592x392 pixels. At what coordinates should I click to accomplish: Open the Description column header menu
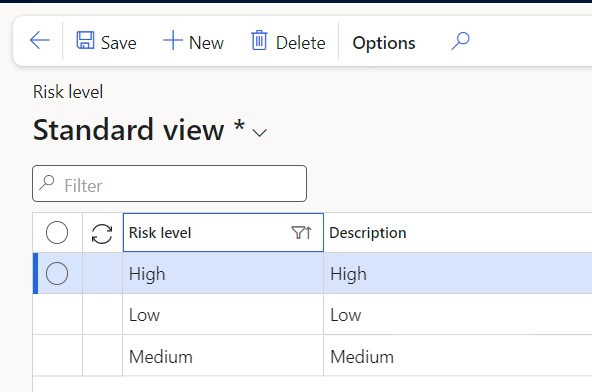point(458,233)
